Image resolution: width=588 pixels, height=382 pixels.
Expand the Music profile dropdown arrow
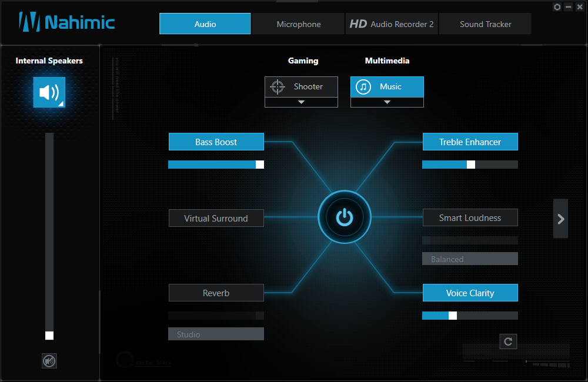tap(387, 102)
